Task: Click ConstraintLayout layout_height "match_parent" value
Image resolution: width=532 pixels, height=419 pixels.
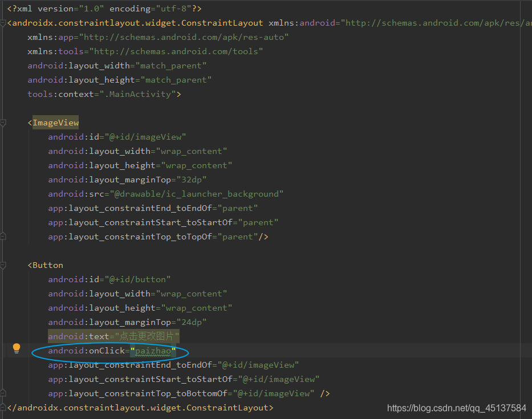Action: click(x=176, y=80)
